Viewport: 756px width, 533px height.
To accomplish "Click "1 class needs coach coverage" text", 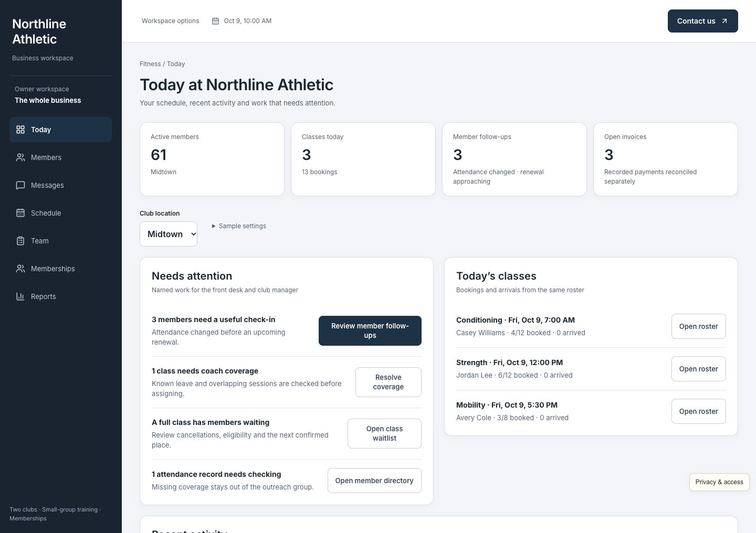I will tap(205, 371).
